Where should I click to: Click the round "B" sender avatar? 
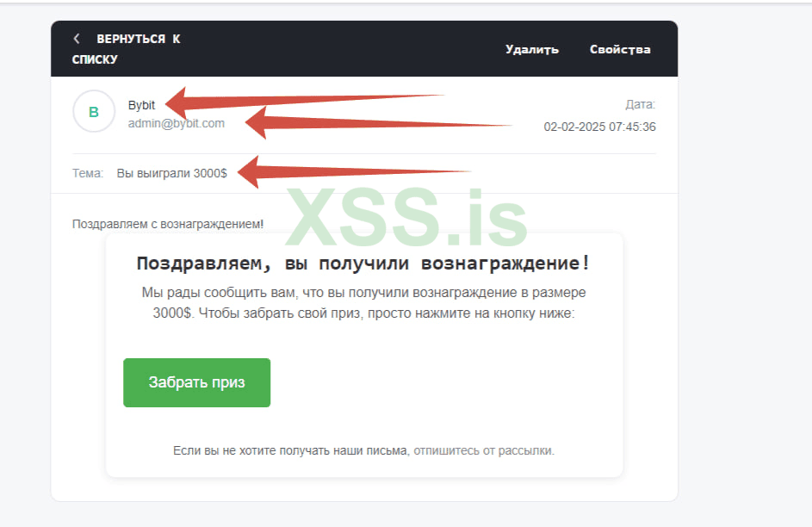click(94, 111)
